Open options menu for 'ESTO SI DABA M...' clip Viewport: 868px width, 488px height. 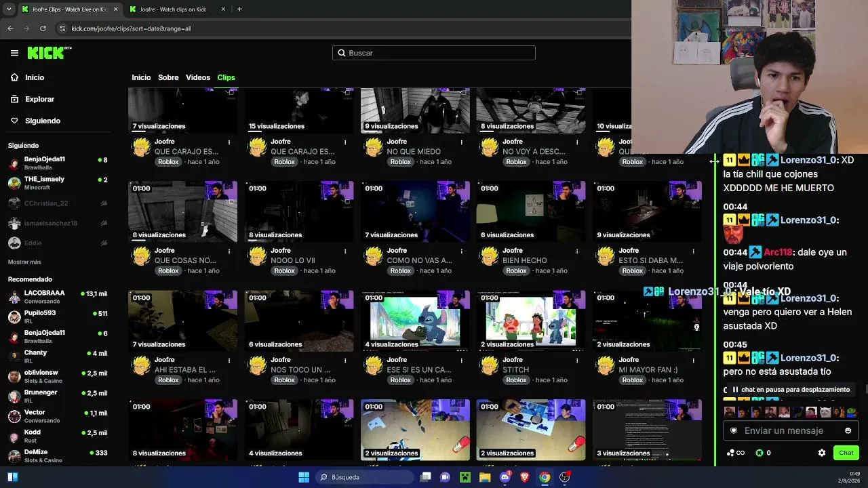[x=693, y=251]
